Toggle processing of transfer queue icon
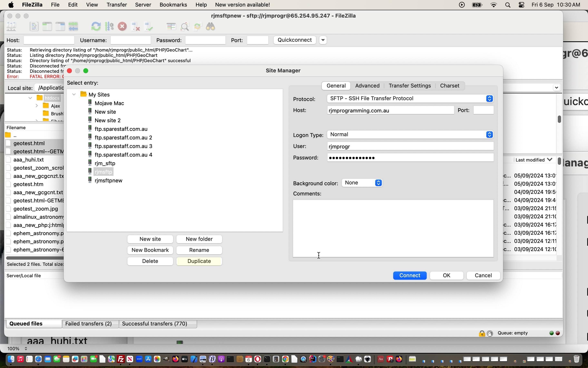The image size is (588, 368). [x=109, y=27]
